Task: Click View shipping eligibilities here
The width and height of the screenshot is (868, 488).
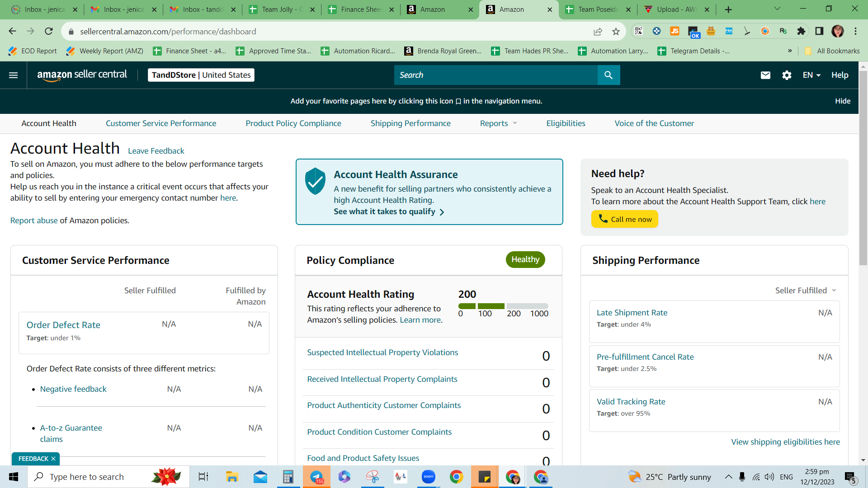Action: (x=786, y=442)
